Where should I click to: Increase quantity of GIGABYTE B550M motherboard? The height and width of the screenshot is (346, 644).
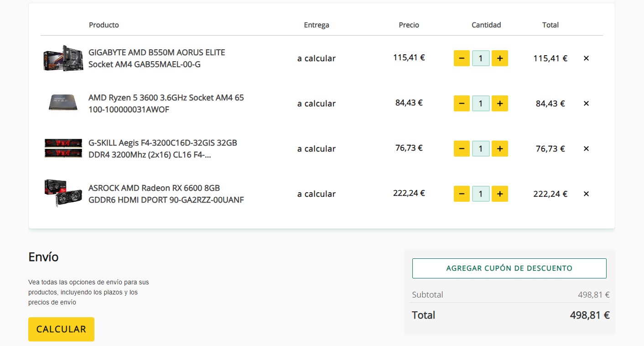(x=500, y=58)
